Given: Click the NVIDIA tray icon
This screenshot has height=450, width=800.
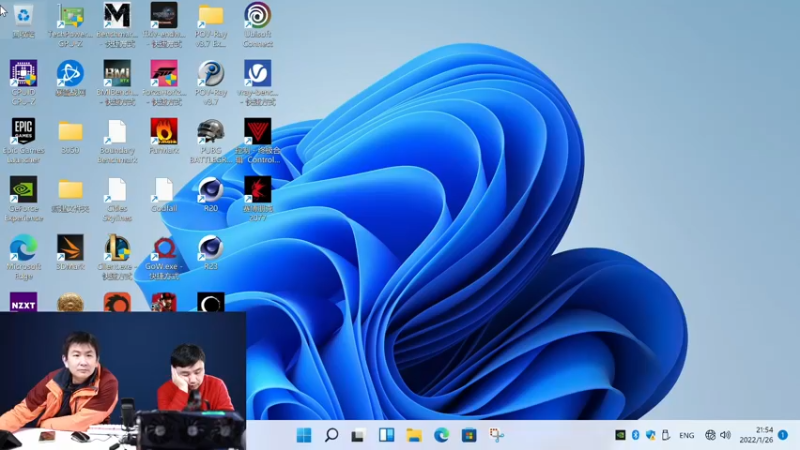Looking at the screenshot, I should coord(620,435).
